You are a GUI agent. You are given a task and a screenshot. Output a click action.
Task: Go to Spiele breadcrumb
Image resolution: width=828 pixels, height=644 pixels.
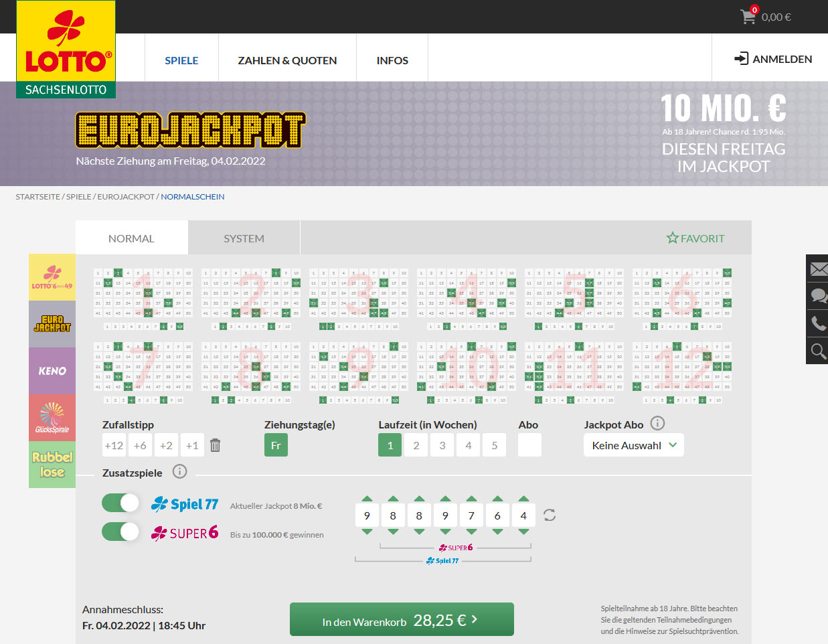79,197
